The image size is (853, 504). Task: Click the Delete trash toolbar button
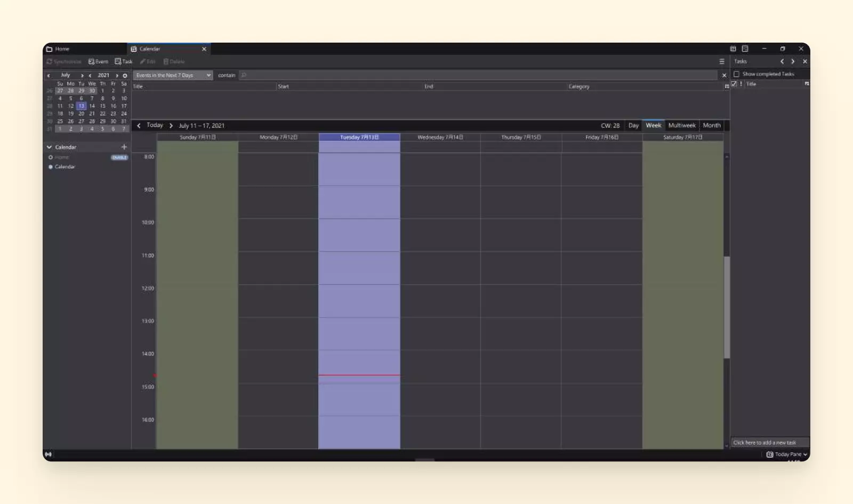point(174,62)
